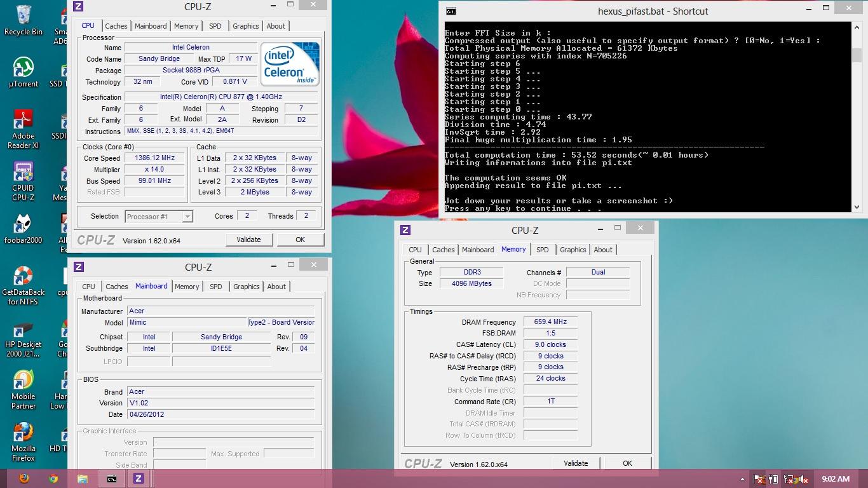Select About tab in the right CPU-Z window
This screenshot has width=868, height=488.
(x=603, y=250)
